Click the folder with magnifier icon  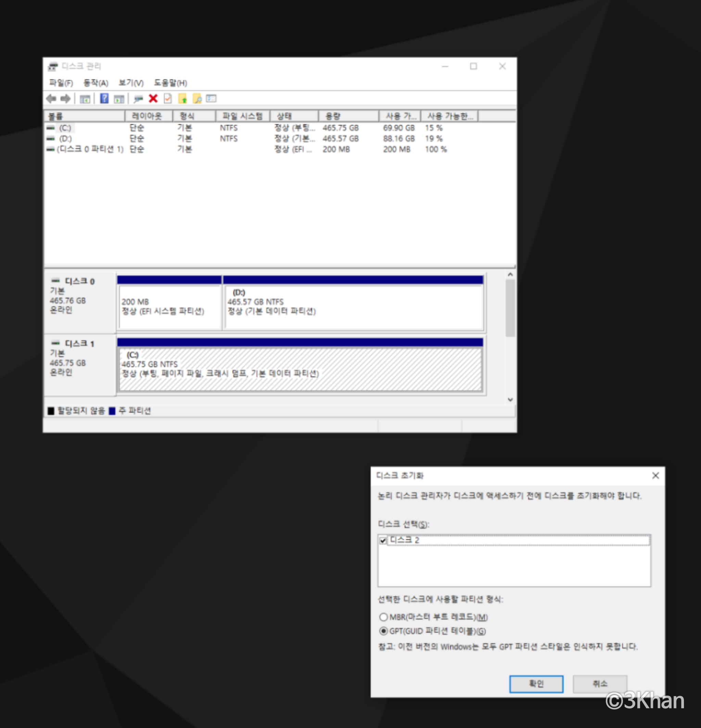pyautogui.click(x=197, y=98)
